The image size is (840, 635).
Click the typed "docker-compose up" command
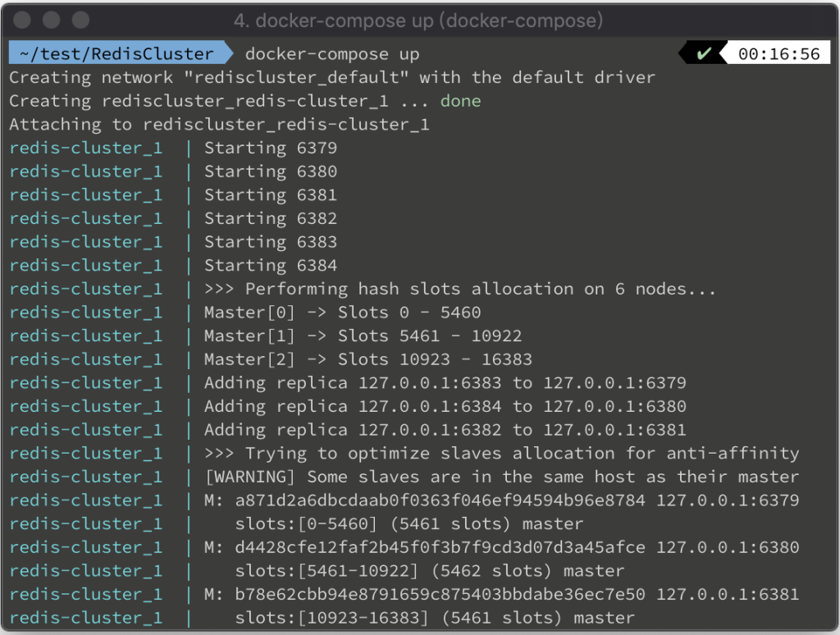click(x=332, y=54)
